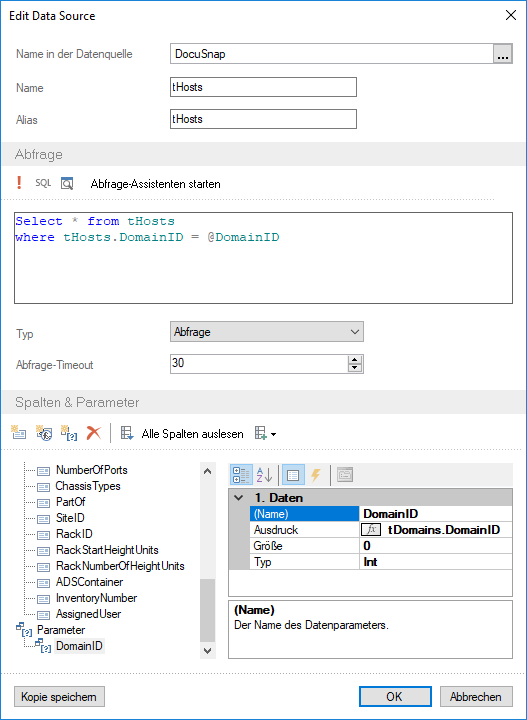Switch property grid to categorized view

click(x=241, y=475)
